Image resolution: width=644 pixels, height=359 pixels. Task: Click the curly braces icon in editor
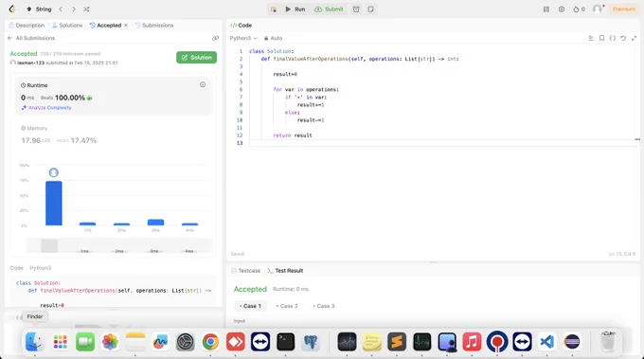tap(613, 38)
